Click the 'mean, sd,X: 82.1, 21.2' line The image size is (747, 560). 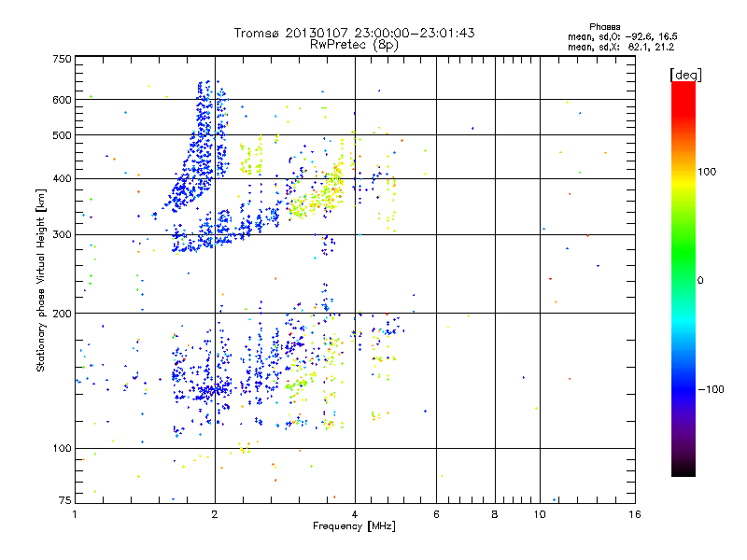pos(621,48)
